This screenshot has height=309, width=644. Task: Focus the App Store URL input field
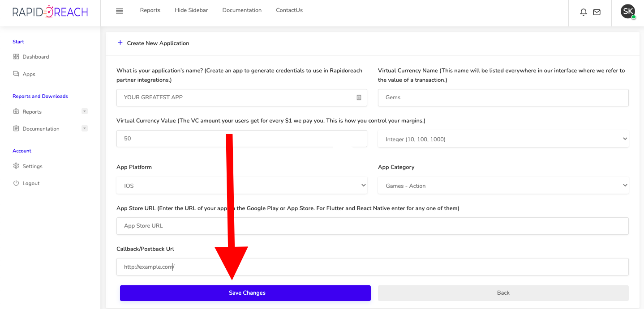click(373, 226)
